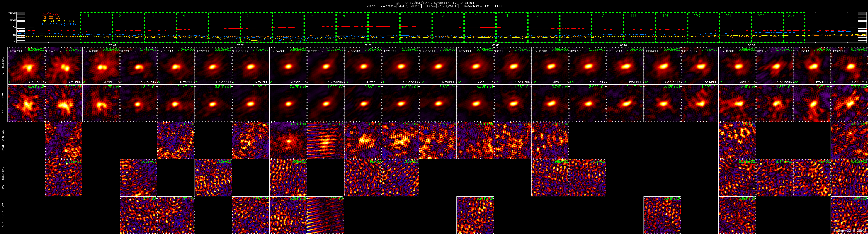Screen dimensions: 868x234
Task: Open the 6-12 keV image under 07:47:00
Action: click(26, 103)
